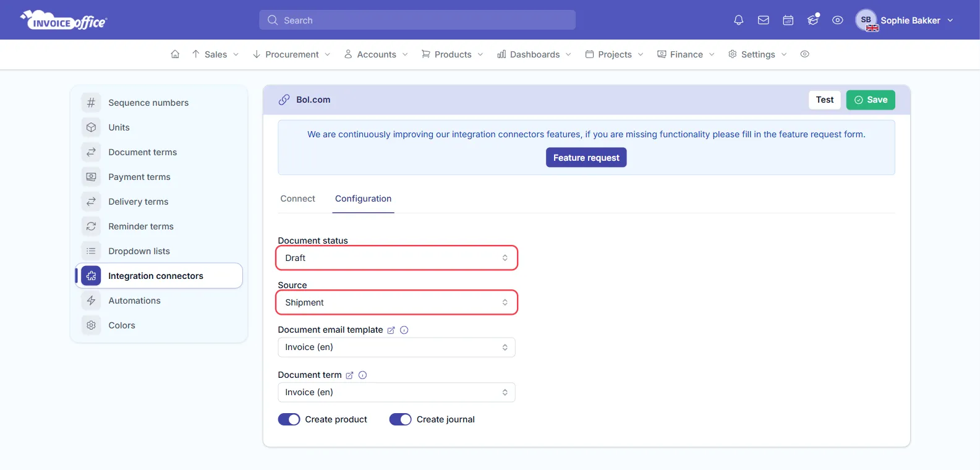Save the Bol.com configuration
The height and width of the screenshot is (470, 980).
click(x=871, y=100)
